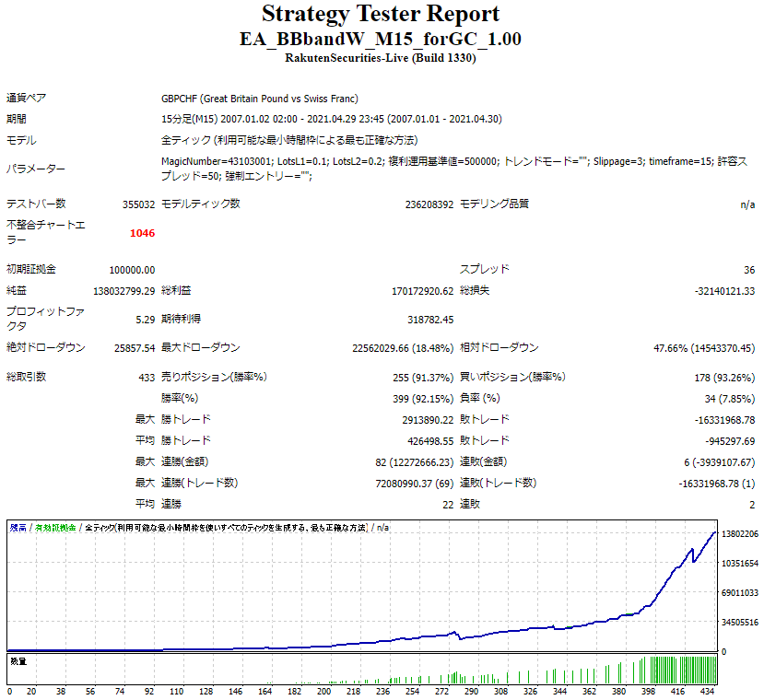This screenshot has height=700, width=764.
Task: Click the model tick count 236208392
Action: 429,204
